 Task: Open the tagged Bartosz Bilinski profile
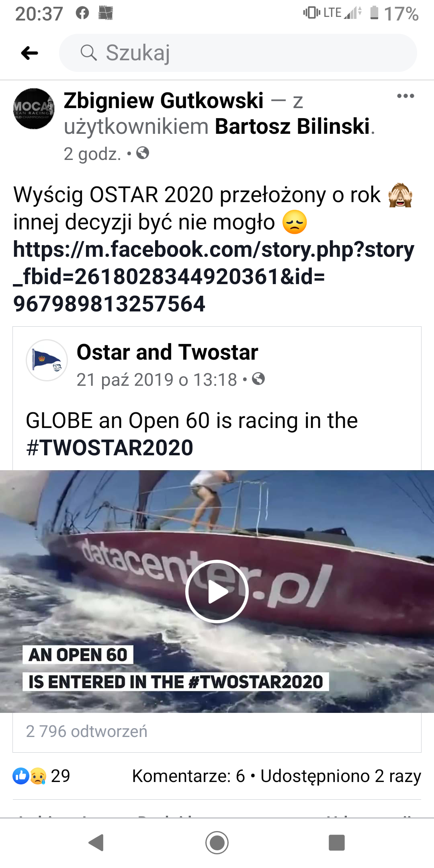[x=292, y=127]
